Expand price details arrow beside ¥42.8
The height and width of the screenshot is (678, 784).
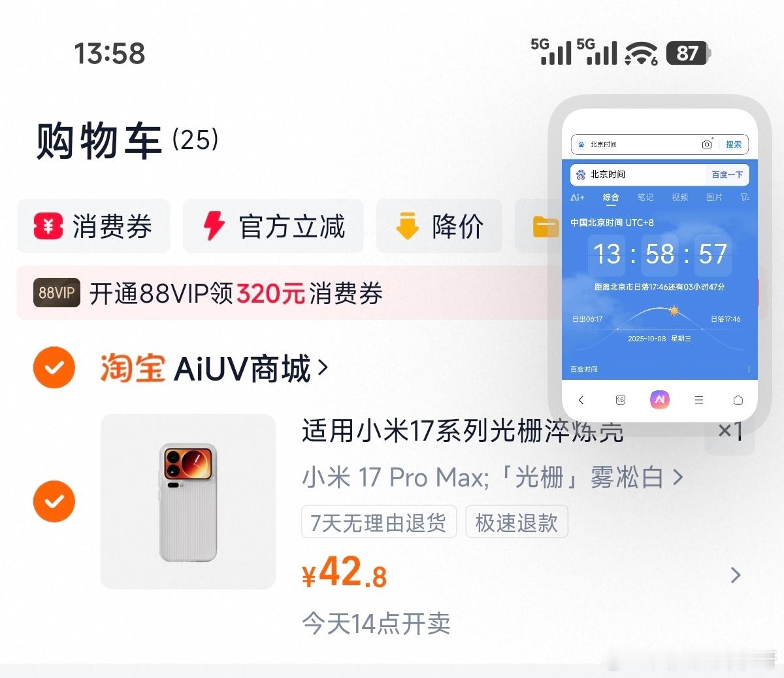click(736, 575)
